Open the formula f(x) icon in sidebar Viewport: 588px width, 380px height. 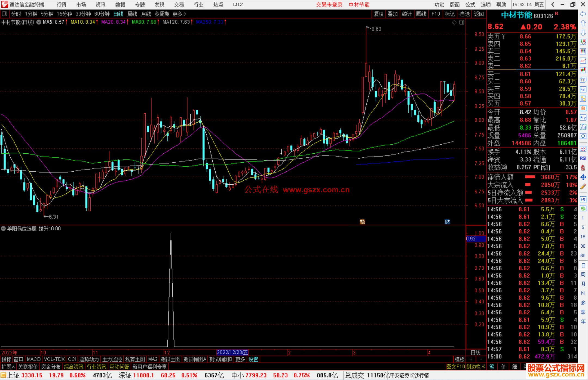click(583, 127)
